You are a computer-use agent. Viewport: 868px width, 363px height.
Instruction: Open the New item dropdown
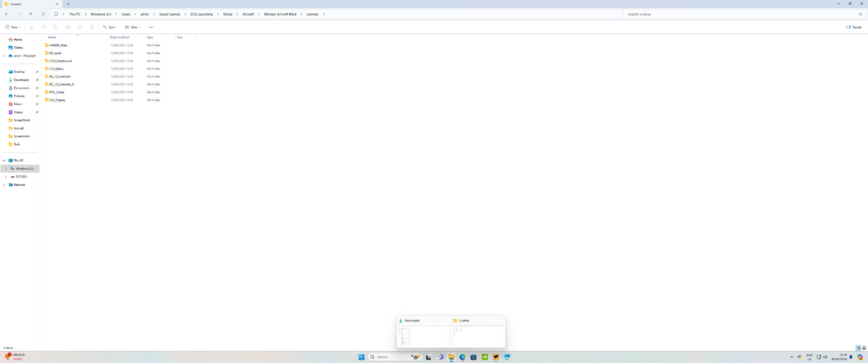[x=13, y=27]
